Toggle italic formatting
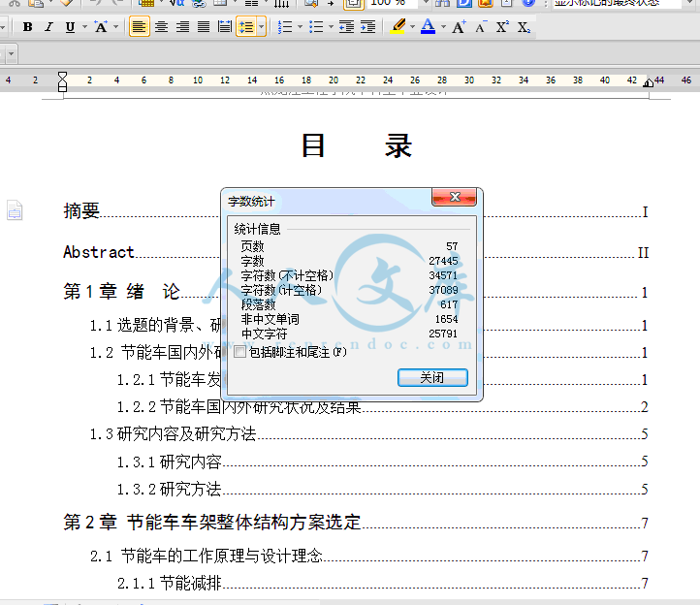Screen dimensions: 700x605 (x=48, y=27)
